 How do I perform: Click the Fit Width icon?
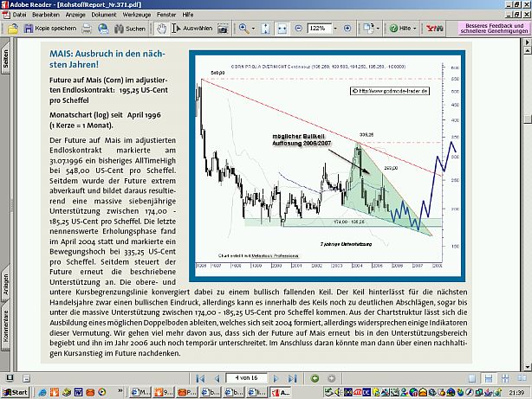(x=282, y=29)
